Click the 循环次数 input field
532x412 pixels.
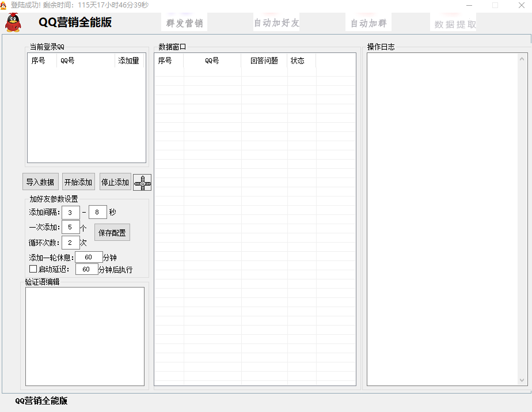click(x=70, y=243)
